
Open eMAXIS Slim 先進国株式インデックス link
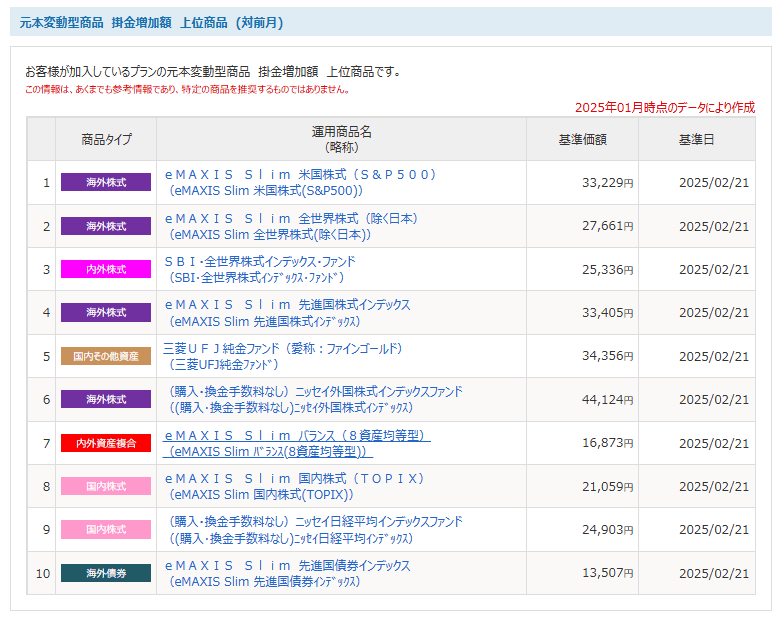coord(287,313)
